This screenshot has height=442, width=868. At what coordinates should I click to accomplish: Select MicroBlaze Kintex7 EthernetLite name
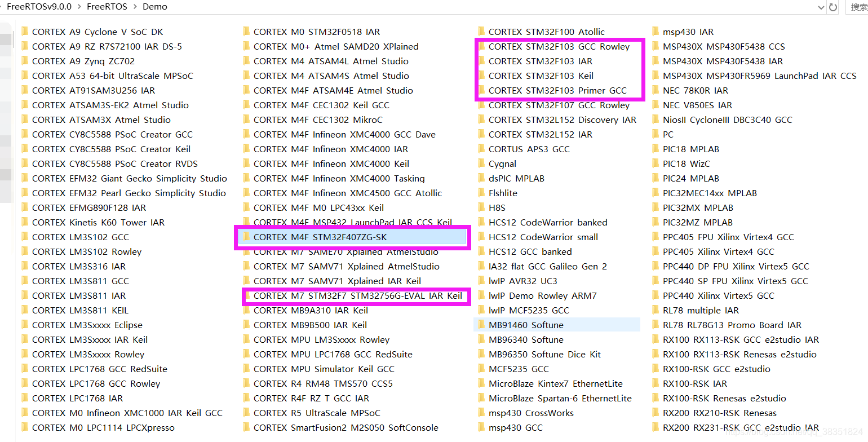[x=556, y=383]
